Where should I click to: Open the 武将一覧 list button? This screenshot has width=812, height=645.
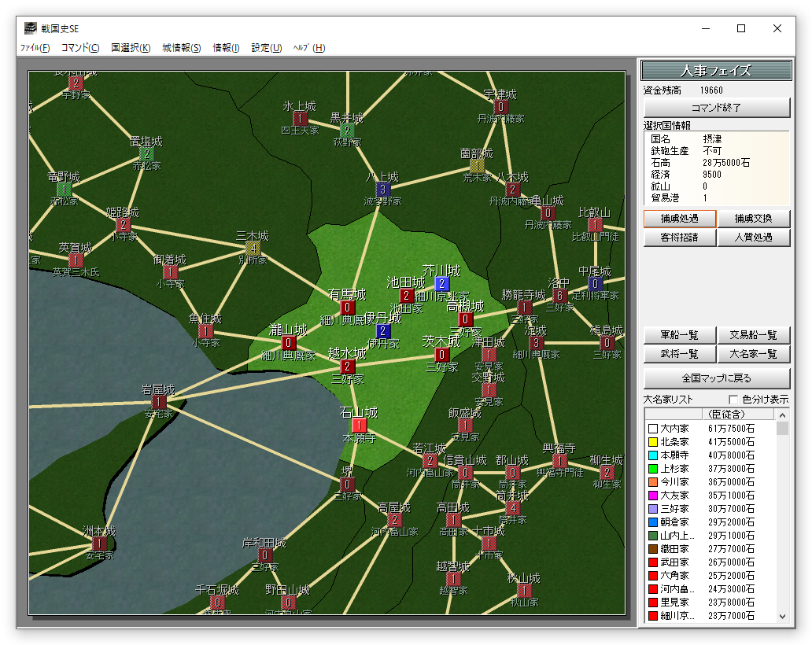(x=679, y=355)
